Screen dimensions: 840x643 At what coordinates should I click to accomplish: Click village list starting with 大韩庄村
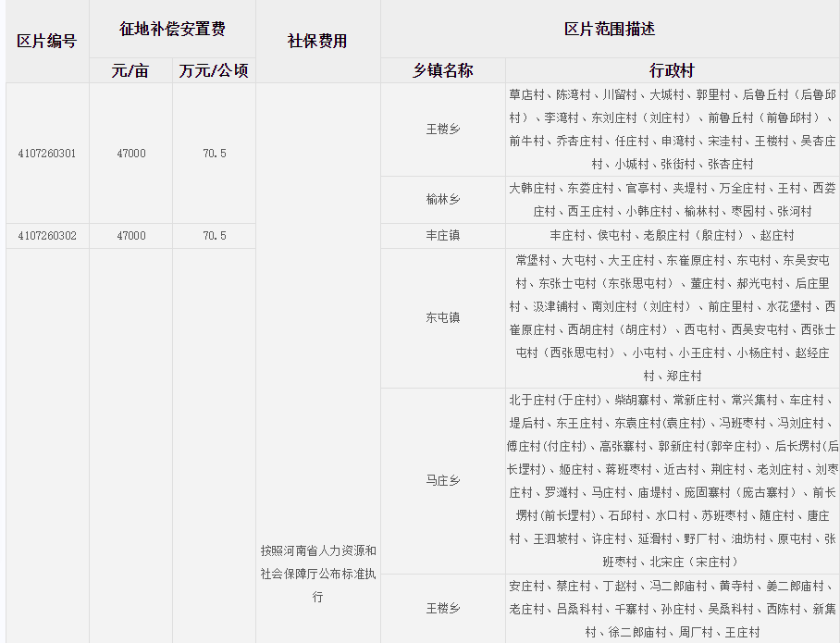coord(673,199)
